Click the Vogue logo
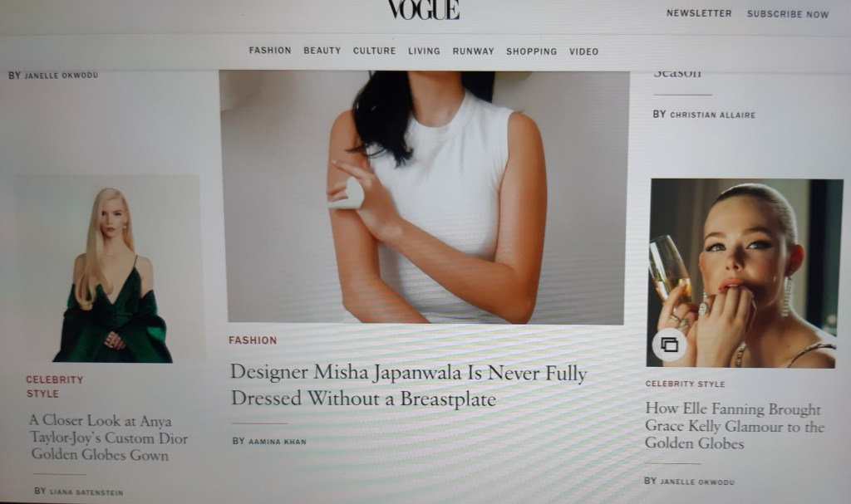Screen dimensions: 851x504 [424, 10]
